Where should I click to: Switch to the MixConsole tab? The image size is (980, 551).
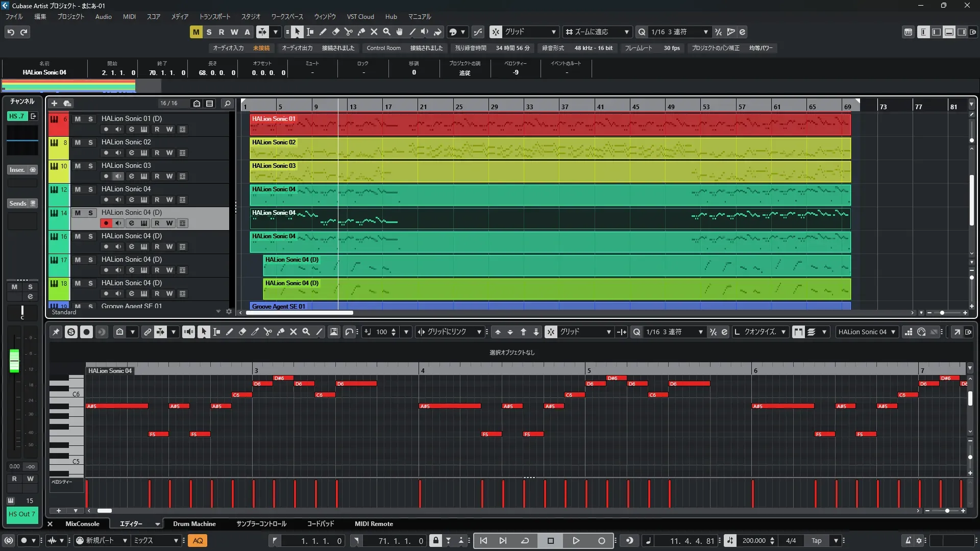pyautogui.click(x=82, y=524)
